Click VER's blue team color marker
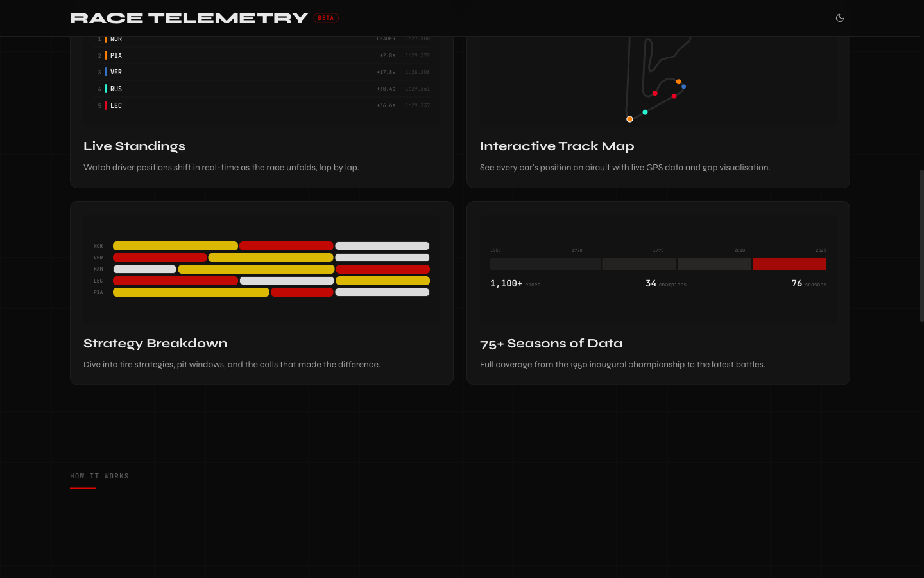This screenshot has width=924, height=578. click(107, 72)
